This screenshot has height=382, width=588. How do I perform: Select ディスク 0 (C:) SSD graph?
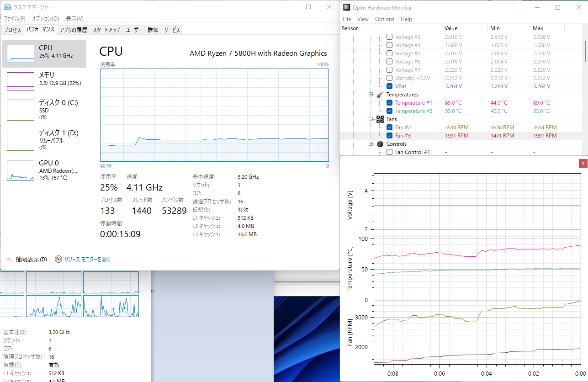pos(21,110)
